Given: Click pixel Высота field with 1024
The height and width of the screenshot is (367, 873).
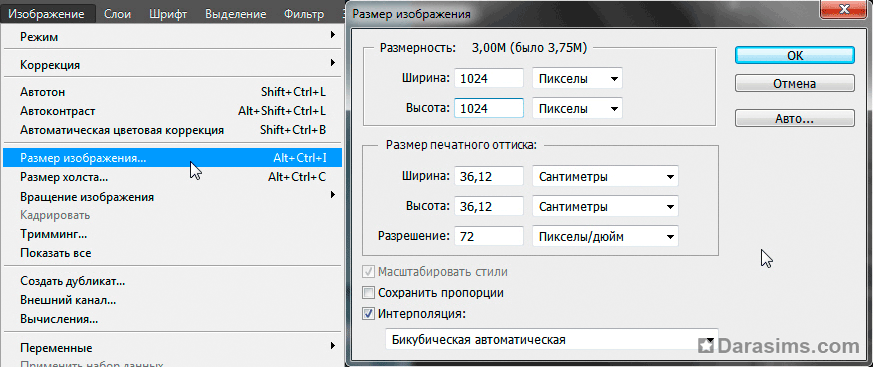Looking at the screenshot, I should (489, 109).
